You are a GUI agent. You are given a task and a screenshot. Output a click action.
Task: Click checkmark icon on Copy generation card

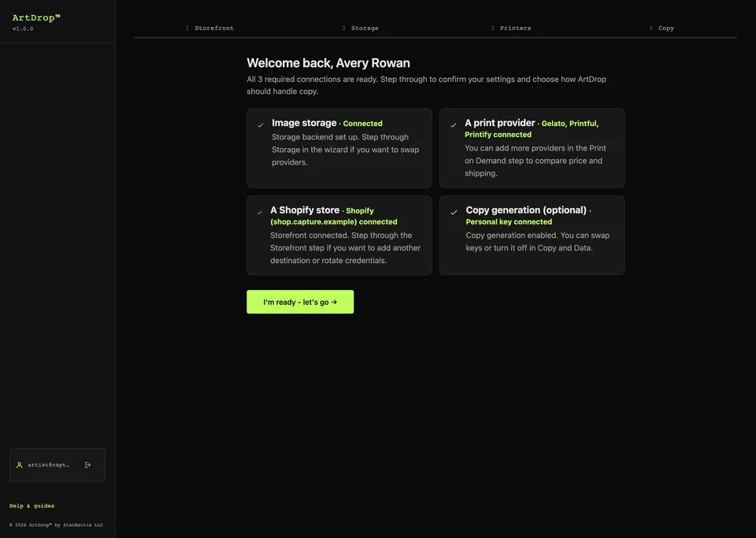[454, 212]
